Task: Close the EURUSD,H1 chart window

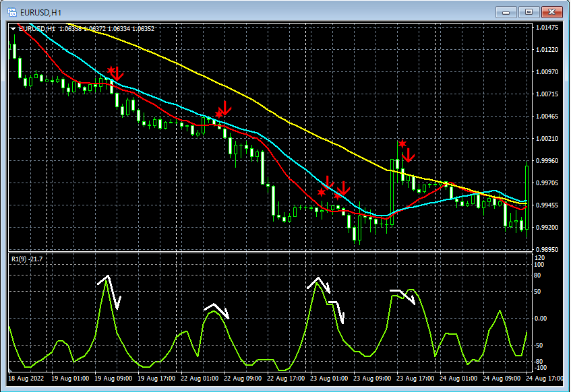Action: (x=551, y=12)
